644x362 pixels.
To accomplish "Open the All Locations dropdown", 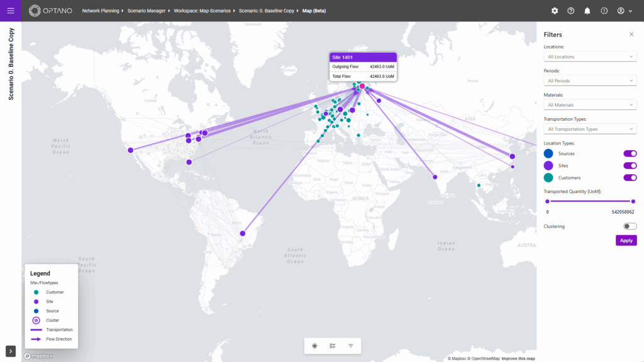I will (590, 57).
